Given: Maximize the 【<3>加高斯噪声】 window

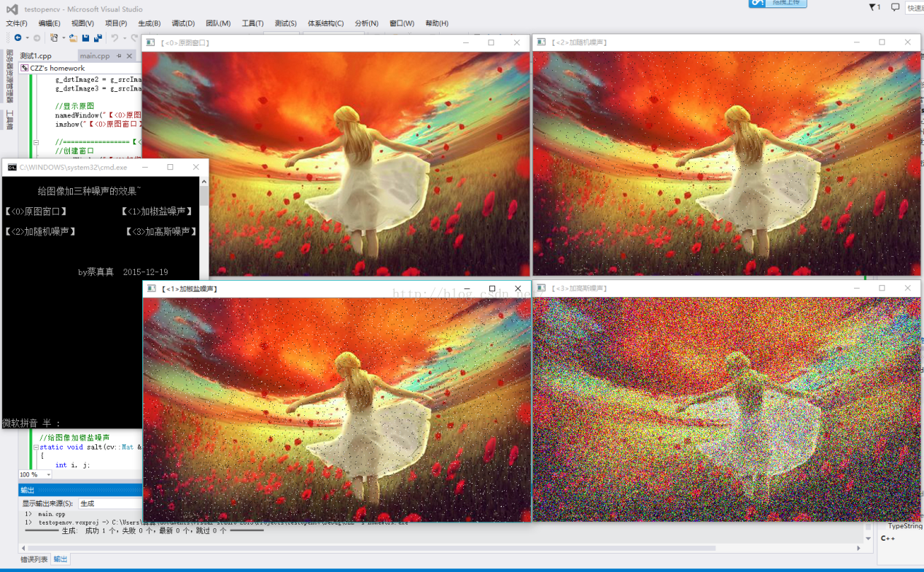Looking at the screenshot, I should (882, 288).
